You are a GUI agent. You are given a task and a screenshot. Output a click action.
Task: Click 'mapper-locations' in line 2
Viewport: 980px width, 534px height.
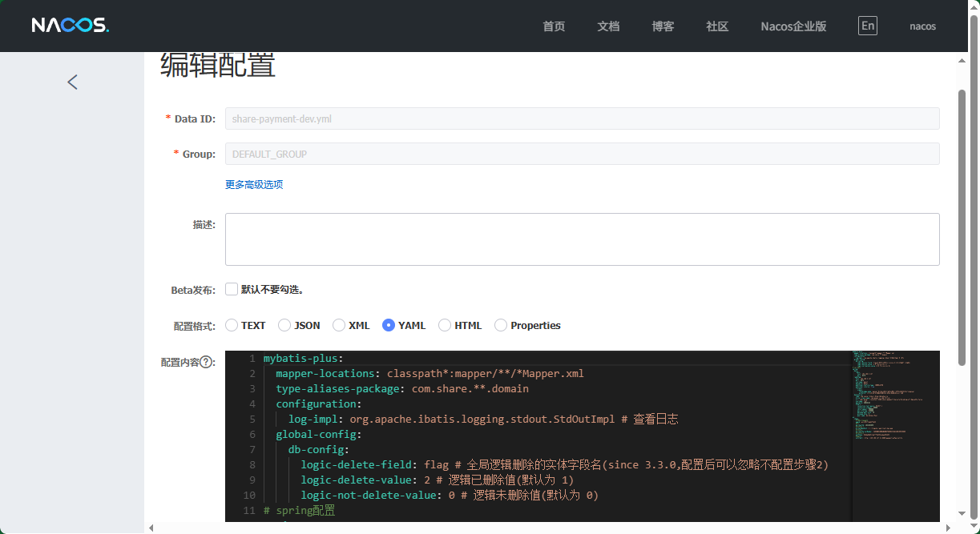pos(325,374)
